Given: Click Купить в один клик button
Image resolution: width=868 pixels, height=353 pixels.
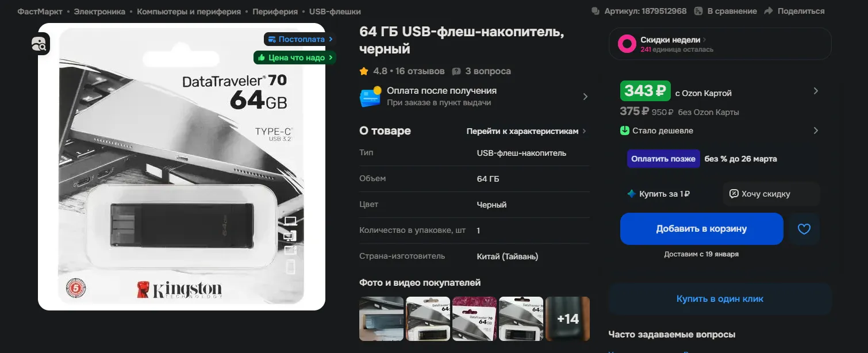Looking at the screenshot, I should pos(720,299).
